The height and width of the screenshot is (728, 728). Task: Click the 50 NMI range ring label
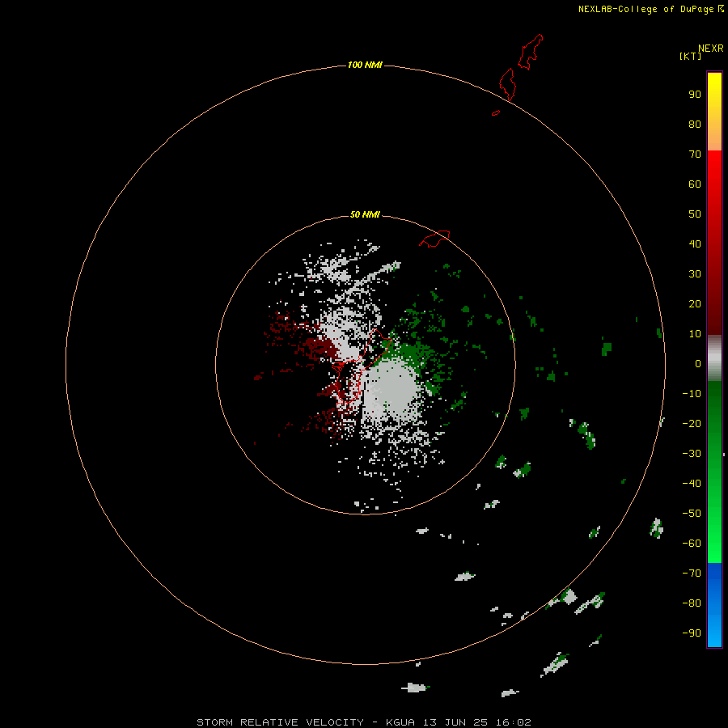[365, 214]
